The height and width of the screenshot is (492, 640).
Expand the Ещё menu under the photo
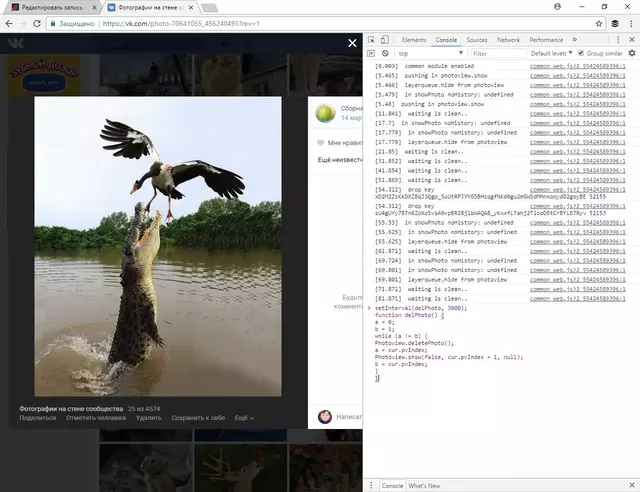[243, 418]
